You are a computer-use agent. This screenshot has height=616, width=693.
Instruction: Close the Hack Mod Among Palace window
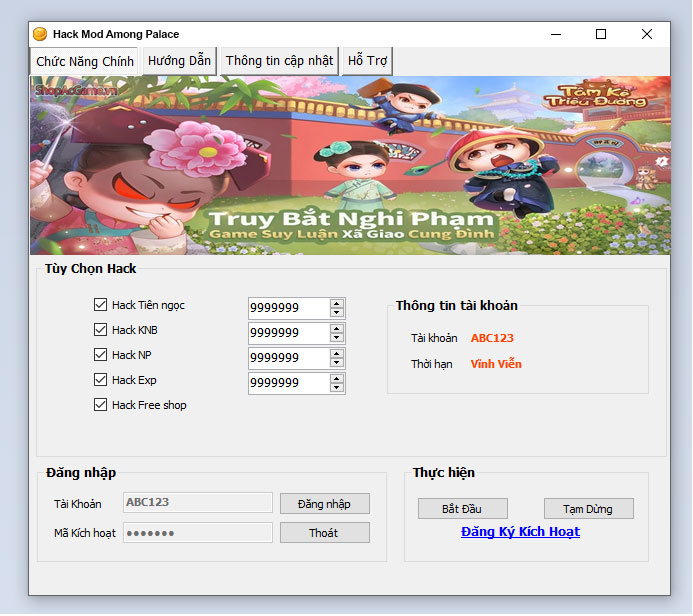coord(647,34)
